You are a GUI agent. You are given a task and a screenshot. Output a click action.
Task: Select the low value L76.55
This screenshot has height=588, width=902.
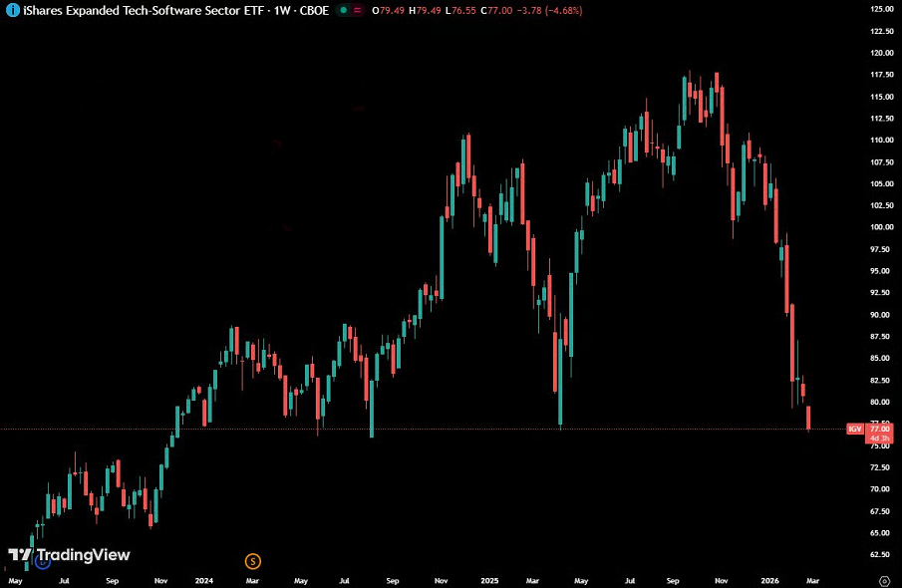(x=460, y=10)
